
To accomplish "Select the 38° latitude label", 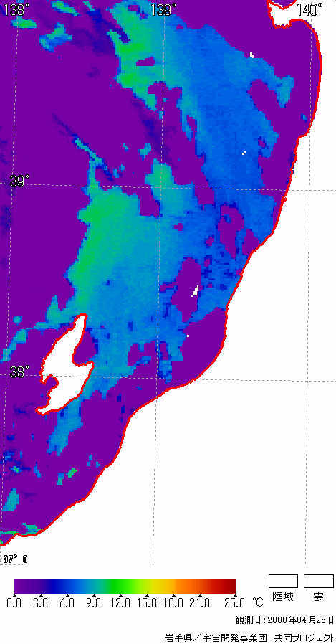I will [20, 372].
